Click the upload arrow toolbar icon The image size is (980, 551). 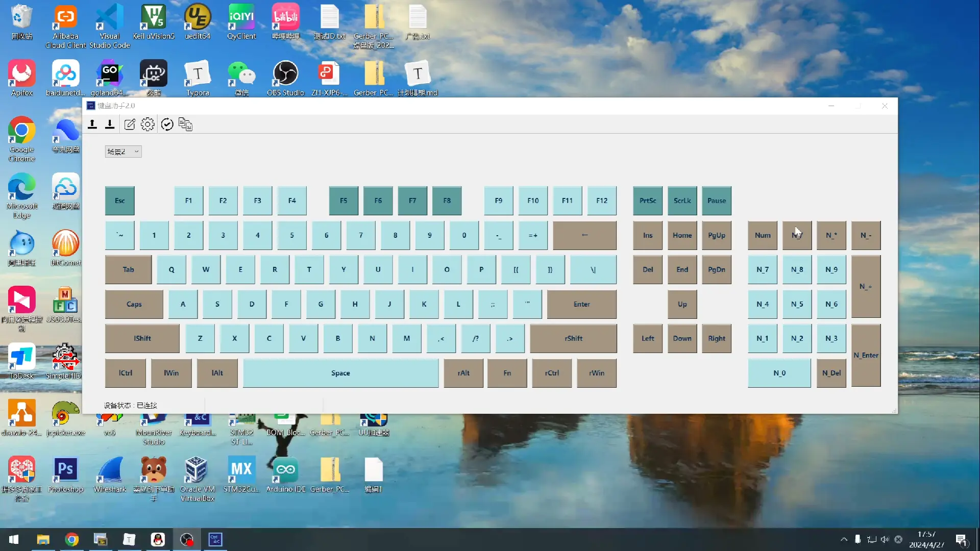click(92, 124)
